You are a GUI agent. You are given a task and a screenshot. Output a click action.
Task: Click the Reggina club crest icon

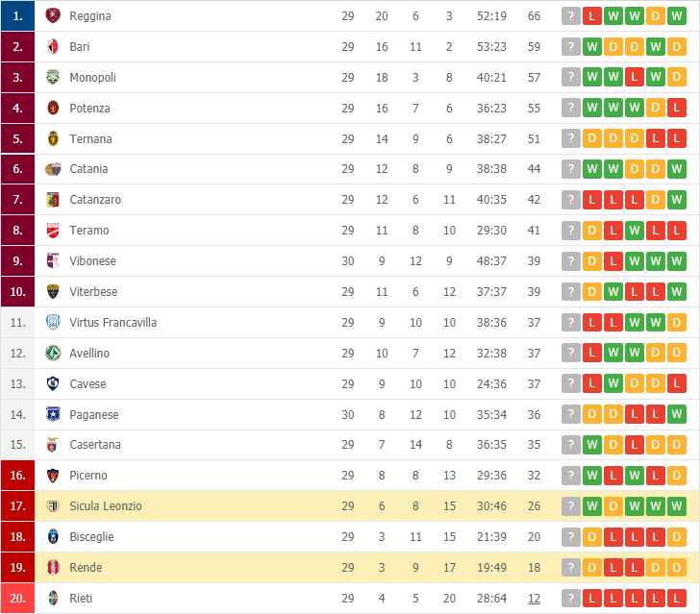(x=53, y=16)
